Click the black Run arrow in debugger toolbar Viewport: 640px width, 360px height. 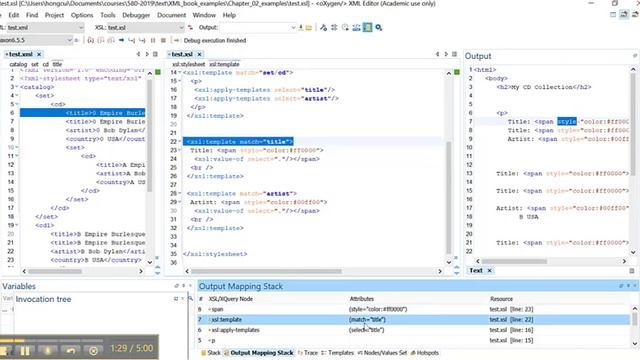click(x=121, y=40)
